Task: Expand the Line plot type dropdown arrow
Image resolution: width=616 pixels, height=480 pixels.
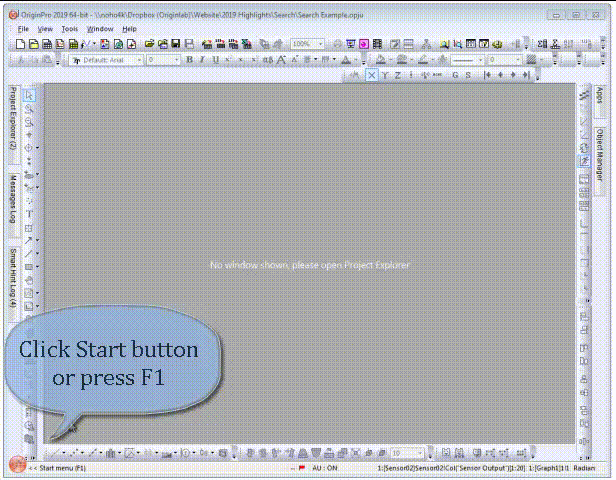Action: point(64,453)
